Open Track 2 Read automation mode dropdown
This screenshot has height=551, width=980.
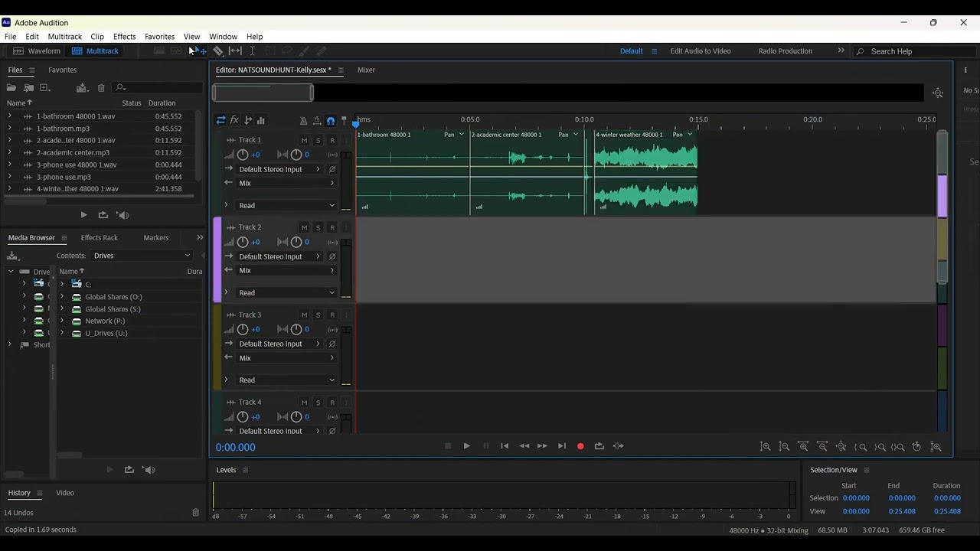pyautogui.click(x=286, y=293)
